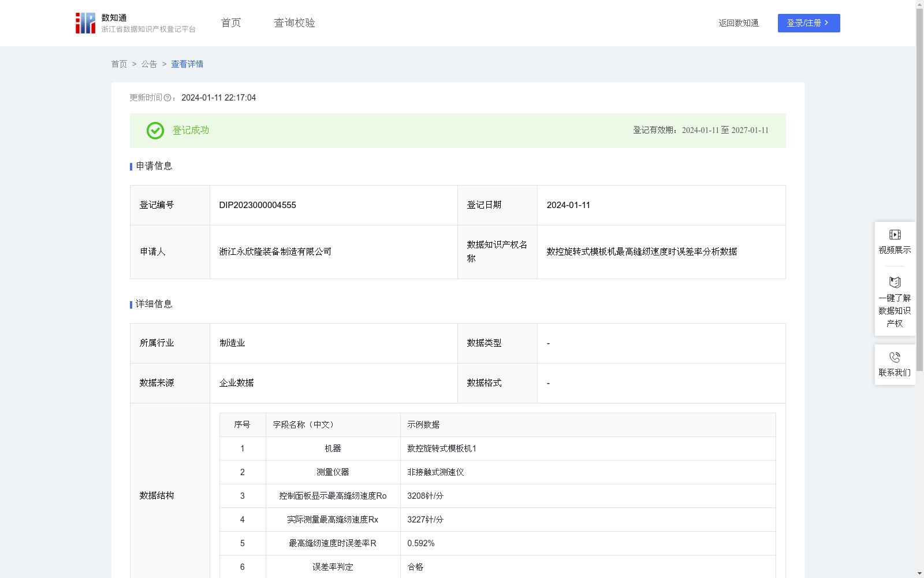Select registration number DIP2023000004555
Screen dimensions: 924x578
[258, 205]
